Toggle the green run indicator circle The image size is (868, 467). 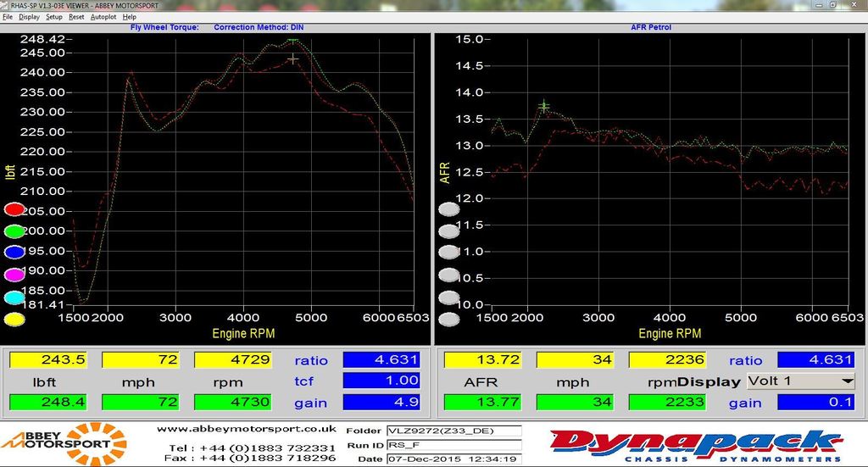(14, 231)
